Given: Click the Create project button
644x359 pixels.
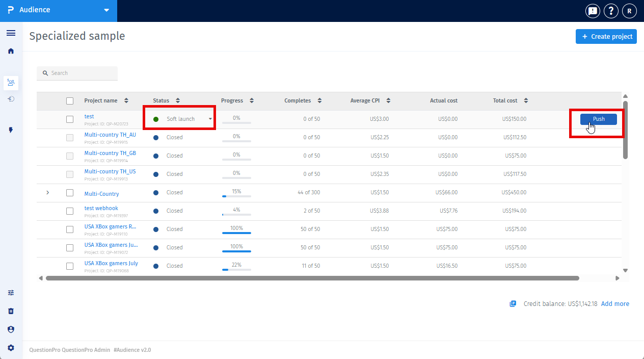Looking at the screenshot, I should pos(606,37).
